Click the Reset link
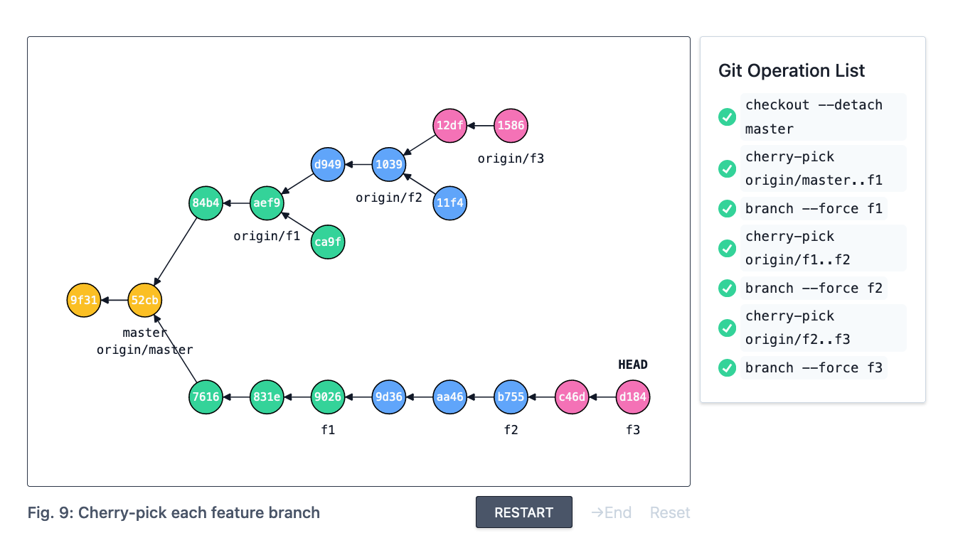The height and width of the screenshot is (560, 953). click(670, 512)
